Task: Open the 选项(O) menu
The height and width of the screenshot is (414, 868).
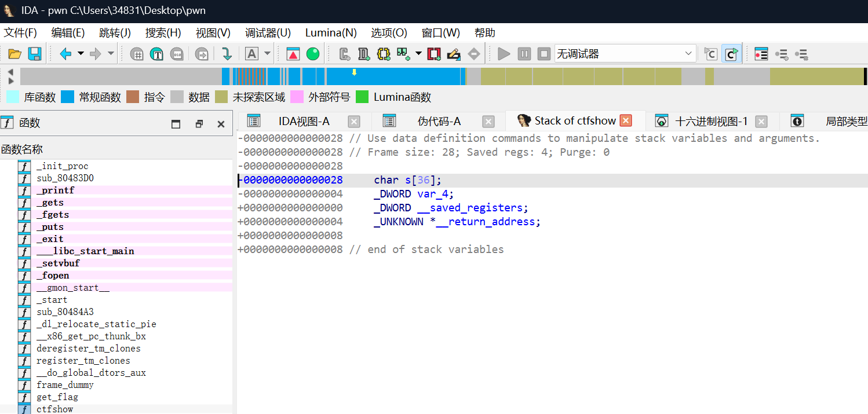Action: 389,33
